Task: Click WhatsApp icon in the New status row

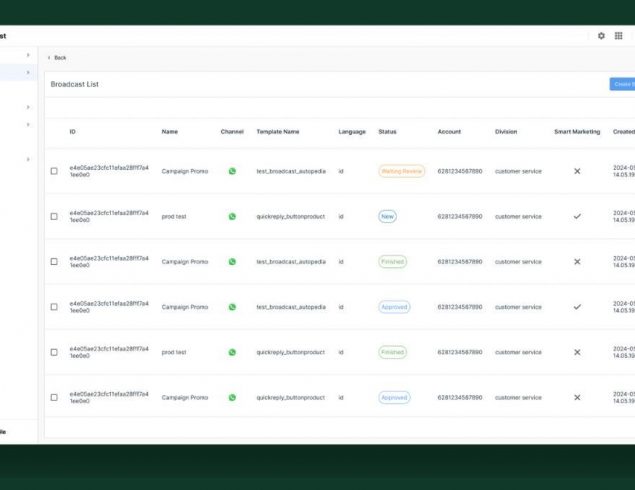Action: pos(232,216)
